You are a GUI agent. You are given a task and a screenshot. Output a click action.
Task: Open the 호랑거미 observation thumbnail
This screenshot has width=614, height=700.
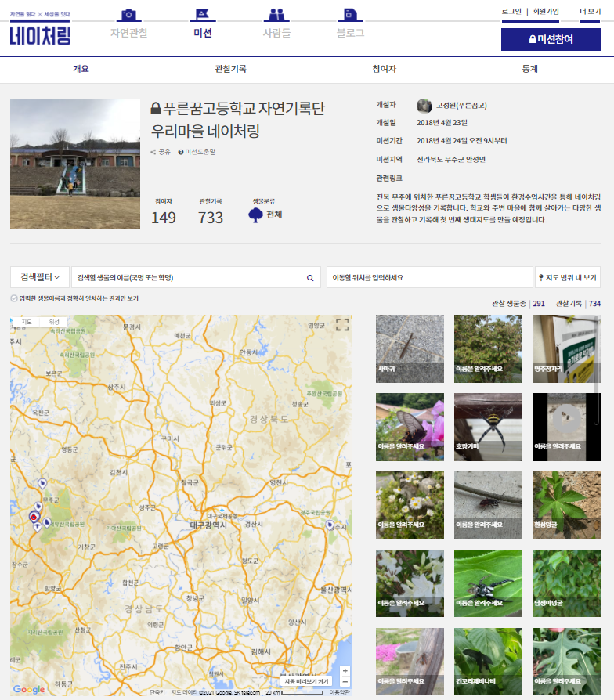[x=488, y=427]
